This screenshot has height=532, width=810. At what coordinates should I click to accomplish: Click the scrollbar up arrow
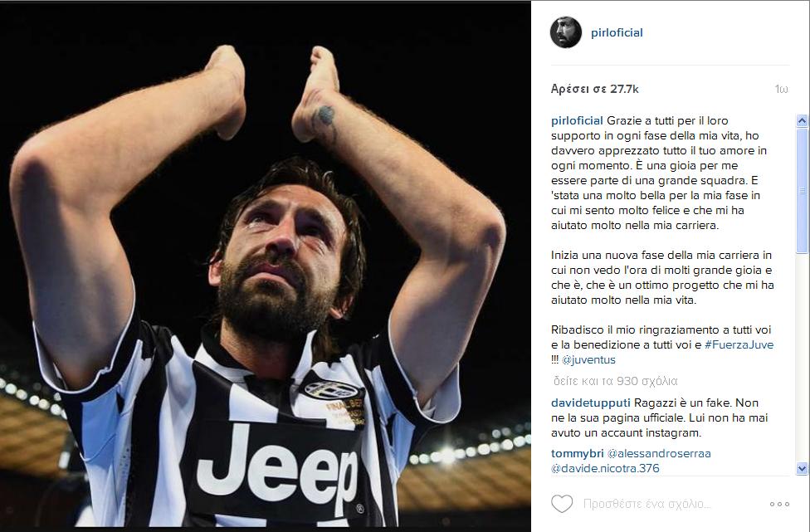pos(802,120)
